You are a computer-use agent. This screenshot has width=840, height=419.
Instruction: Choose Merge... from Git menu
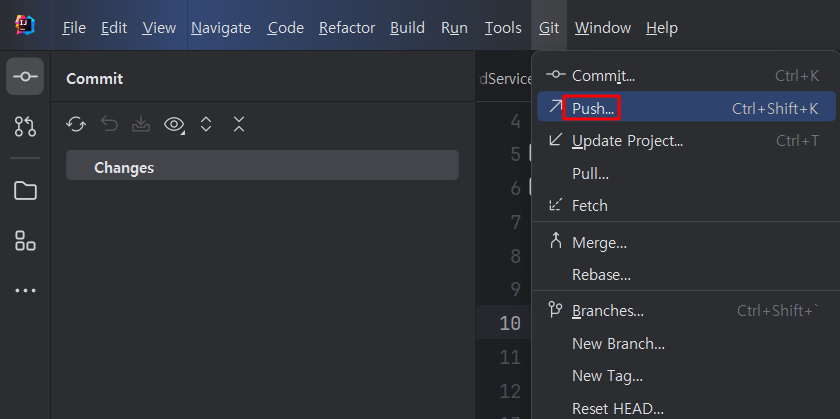pos(686,243)
